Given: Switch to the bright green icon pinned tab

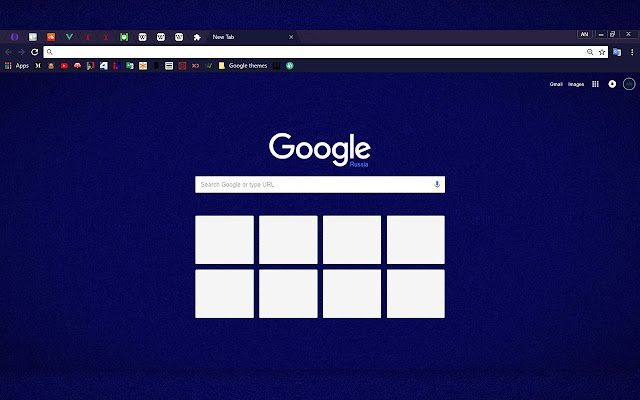Looking at the screenshot, I should (124, 37).
